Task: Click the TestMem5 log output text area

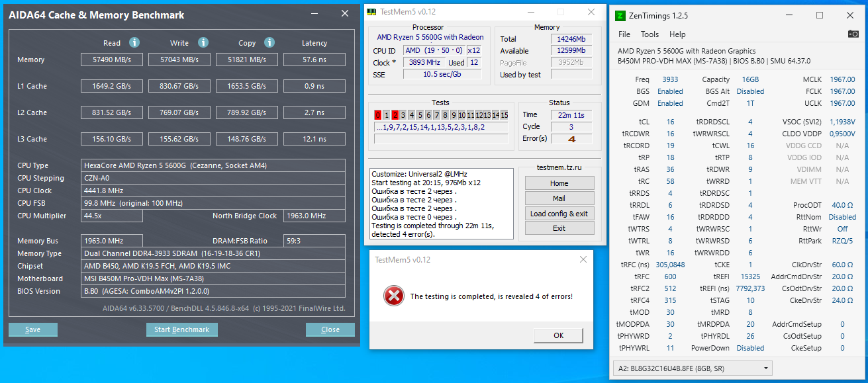Action: tap(441, 204)
